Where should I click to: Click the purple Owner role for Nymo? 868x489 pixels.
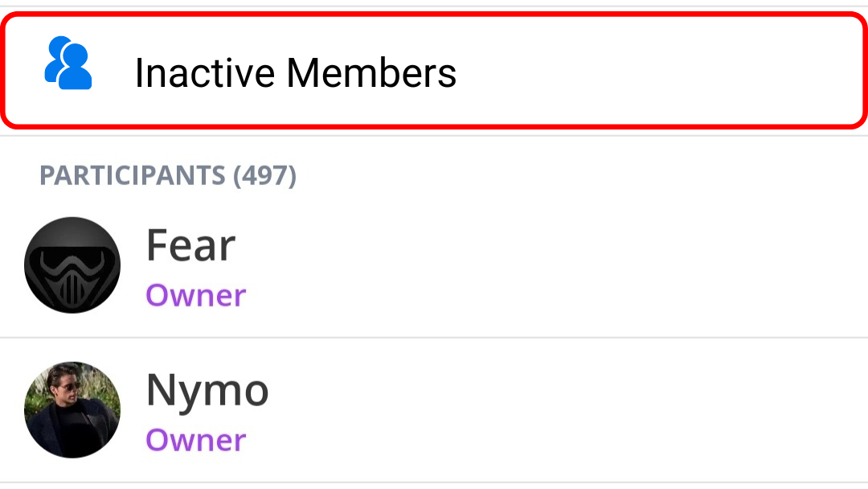coord(196,440)
